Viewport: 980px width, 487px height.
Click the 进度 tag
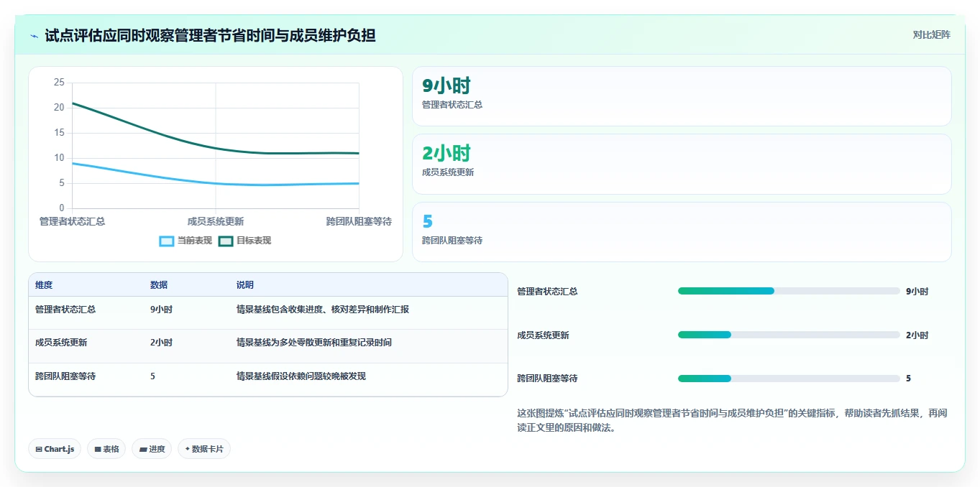click(x=152, y=449)
